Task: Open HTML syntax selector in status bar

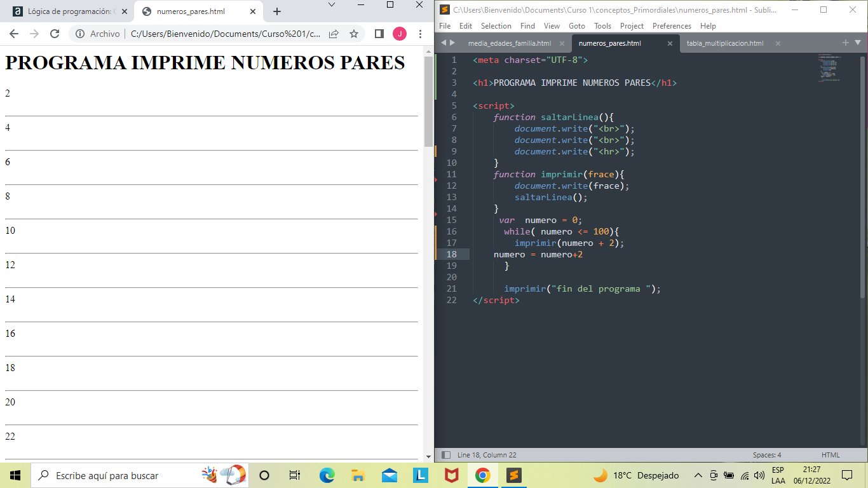Action: click(x=831, y=455)
